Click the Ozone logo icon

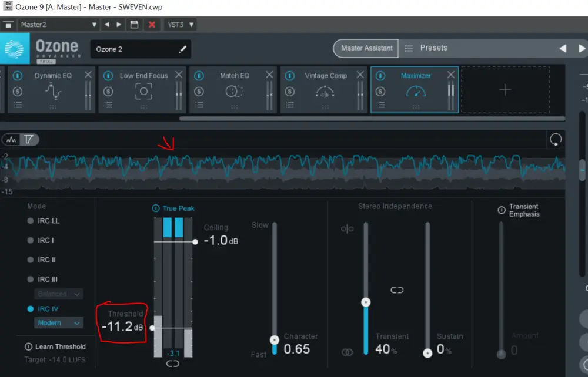[x=15, y=48]
